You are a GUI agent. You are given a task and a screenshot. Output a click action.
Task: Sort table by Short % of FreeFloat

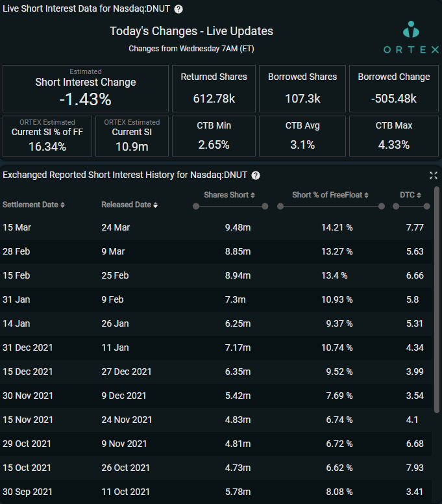tap(330, 195)
